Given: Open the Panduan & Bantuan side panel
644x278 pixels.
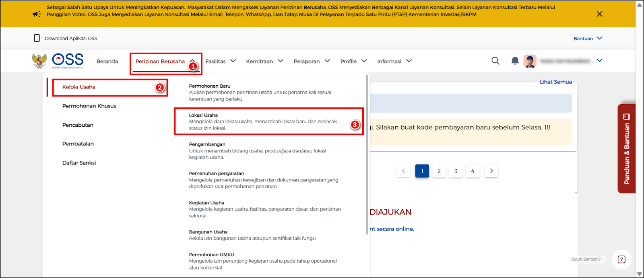Looking at the screenshot, I should tap(626, 149).
